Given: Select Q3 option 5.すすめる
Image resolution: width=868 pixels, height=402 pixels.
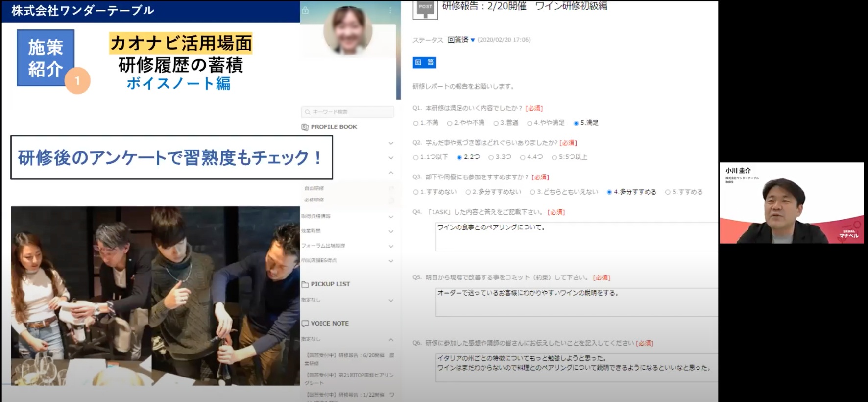Looking at the screenshot, I should tap(668, 192).
